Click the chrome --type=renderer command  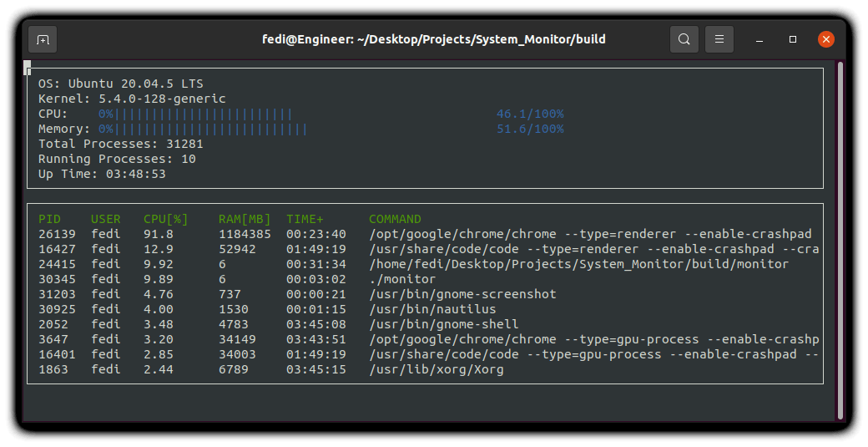590,234
